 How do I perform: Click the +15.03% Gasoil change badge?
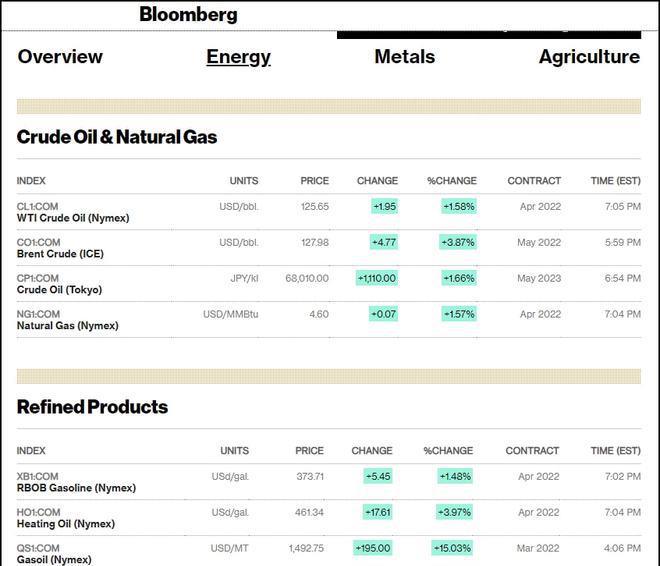[x=452, y=548]
